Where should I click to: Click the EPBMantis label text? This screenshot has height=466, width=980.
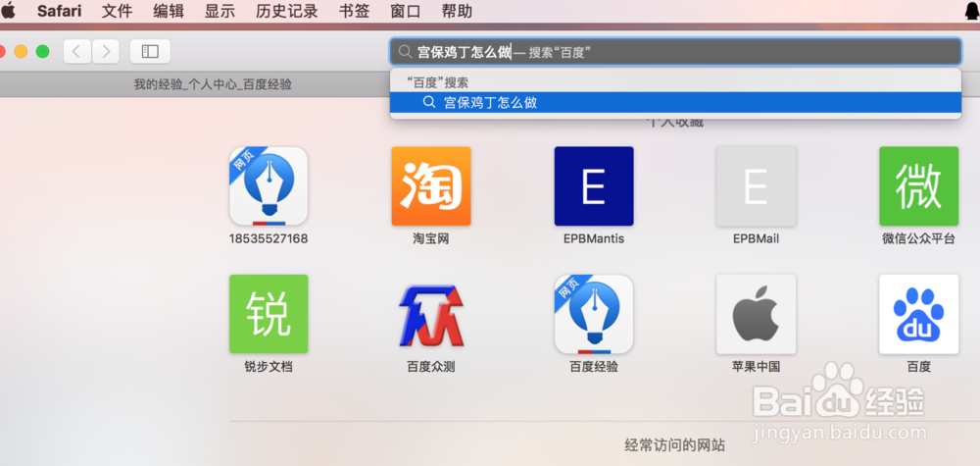tap(594, 239)
